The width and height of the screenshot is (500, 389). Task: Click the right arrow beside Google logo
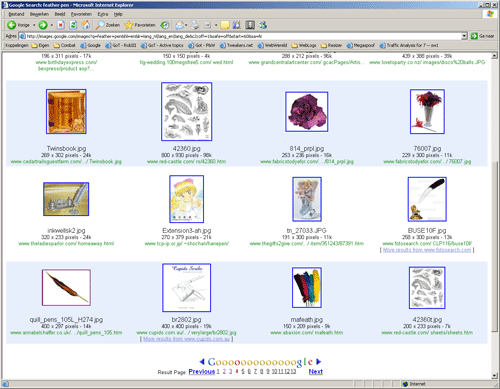(318, 362)
